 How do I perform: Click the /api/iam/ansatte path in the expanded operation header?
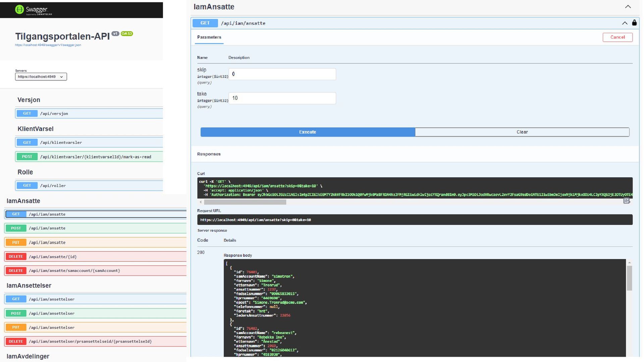243,23
